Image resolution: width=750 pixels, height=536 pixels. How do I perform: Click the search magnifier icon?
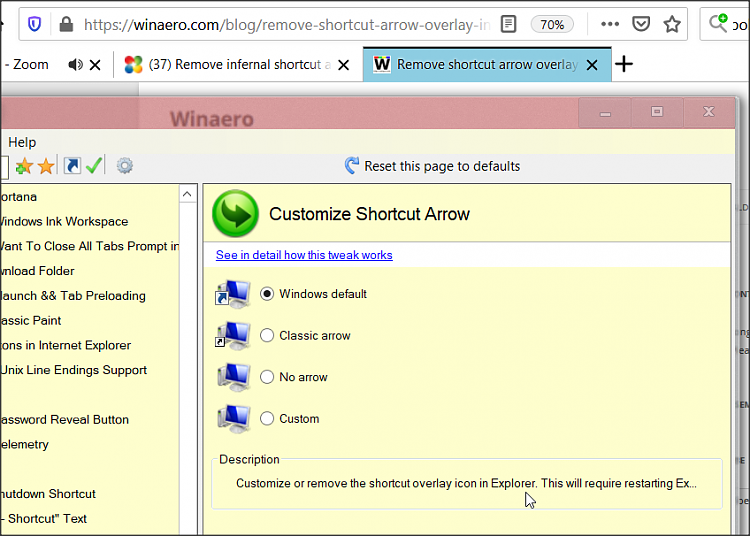[718, 23]
